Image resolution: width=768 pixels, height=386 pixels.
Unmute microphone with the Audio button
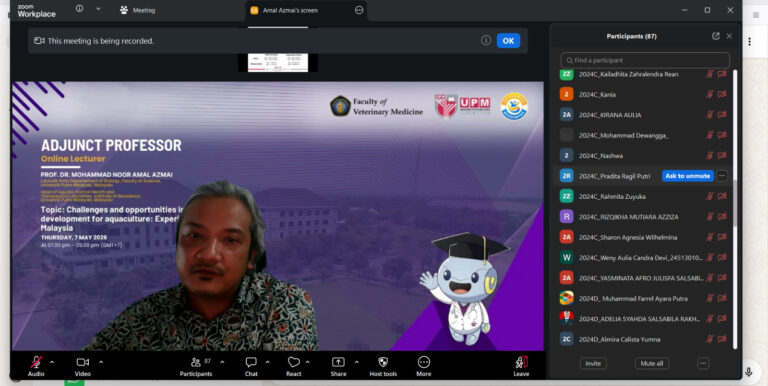(36, 366)
